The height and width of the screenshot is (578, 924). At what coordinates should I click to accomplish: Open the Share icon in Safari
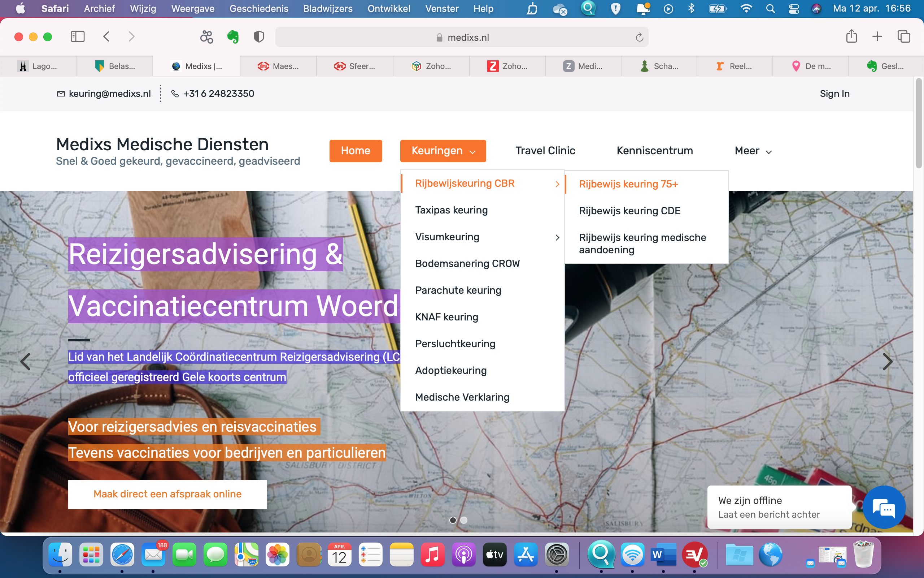(x=851, y=36)
